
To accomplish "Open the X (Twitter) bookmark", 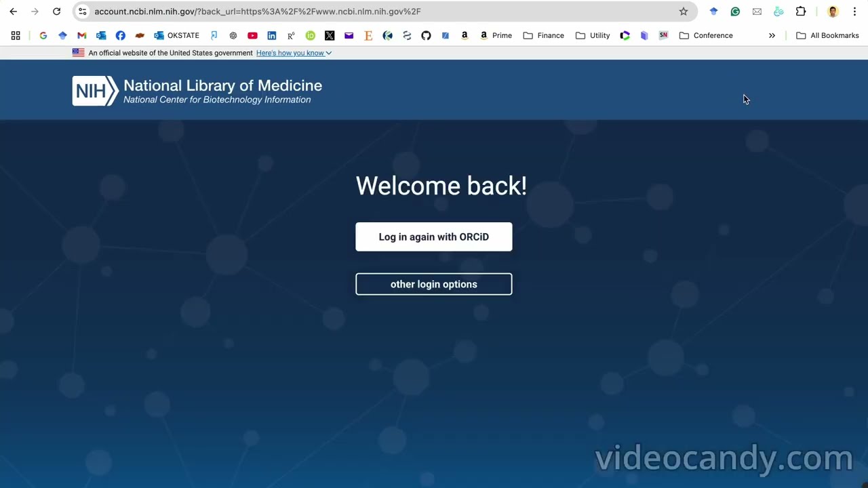I will tap(330, 35).
